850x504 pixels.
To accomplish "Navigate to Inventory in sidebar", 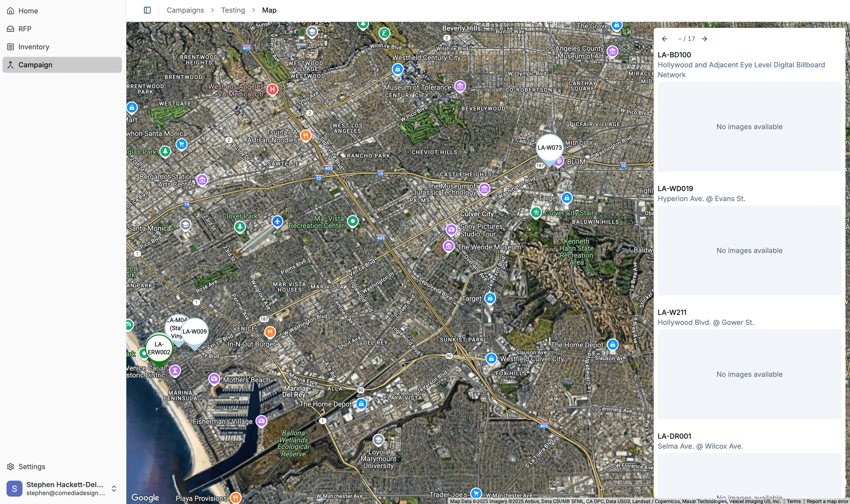I will point(34,47).
